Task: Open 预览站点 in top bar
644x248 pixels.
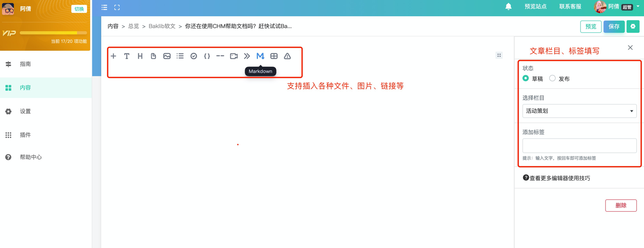Action: coord(535,7)
